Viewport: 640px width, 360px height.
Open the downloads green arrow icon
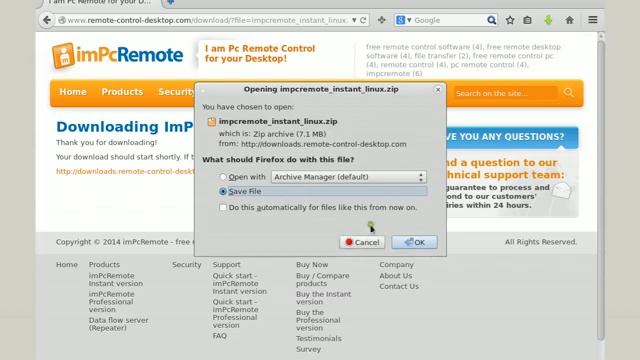(x=548, y=20)
